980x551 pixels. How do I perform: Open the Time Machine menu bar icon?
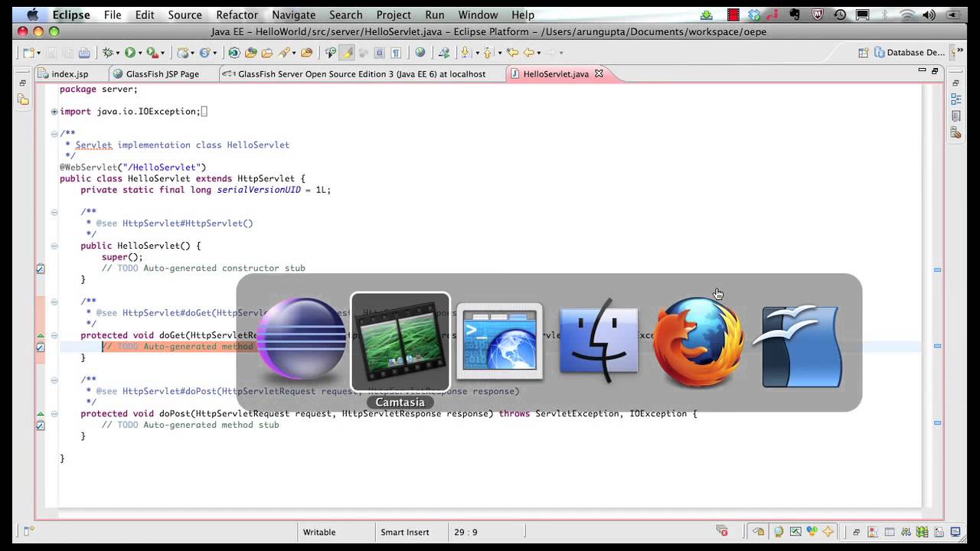[840, 15]
